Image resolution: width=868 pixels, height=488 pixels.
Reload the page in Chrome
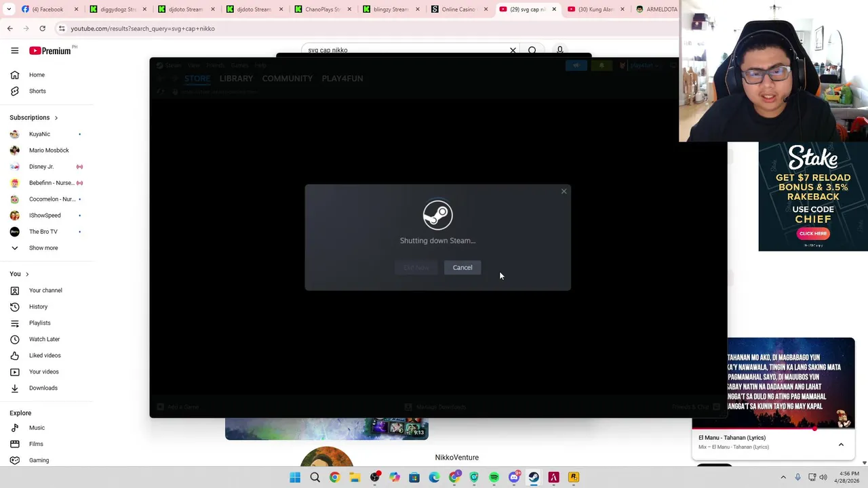coord(42,28)
